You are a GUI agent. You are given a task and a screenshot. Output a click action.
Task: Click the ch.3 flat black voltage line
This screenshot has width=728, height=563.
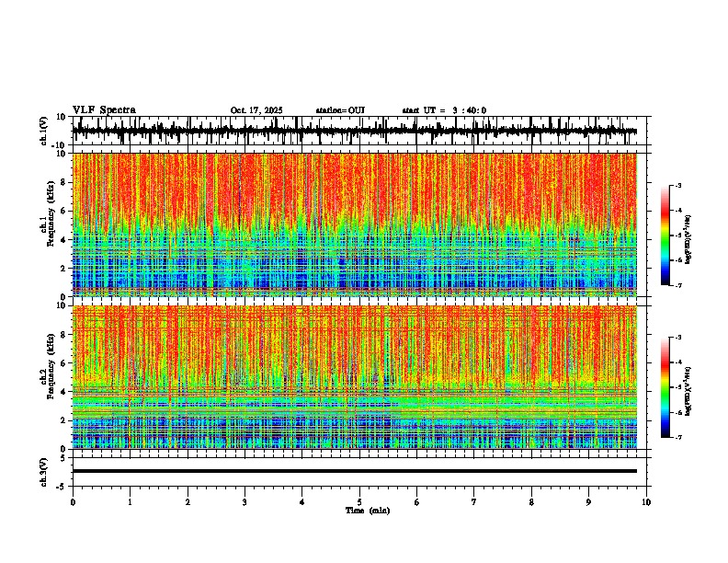click(354, 471)
